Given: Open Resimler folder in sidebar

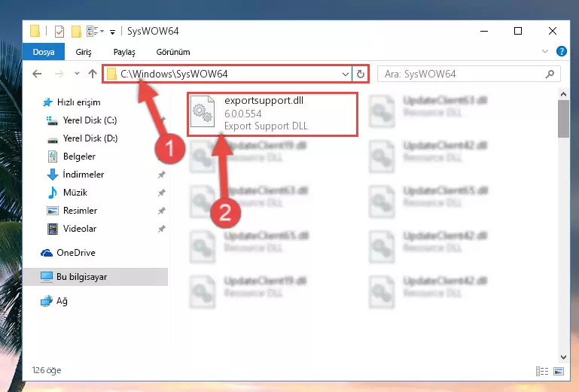Looking at the screenshot, I should click(x=80, y=211).
